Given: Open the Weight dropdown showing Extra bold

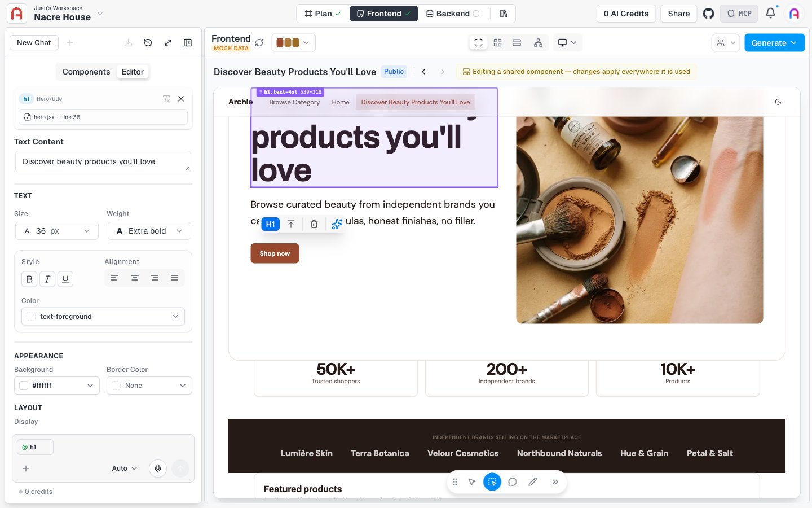Looking at the screenshot, I should pyautogui.click(x=149, y=231).
